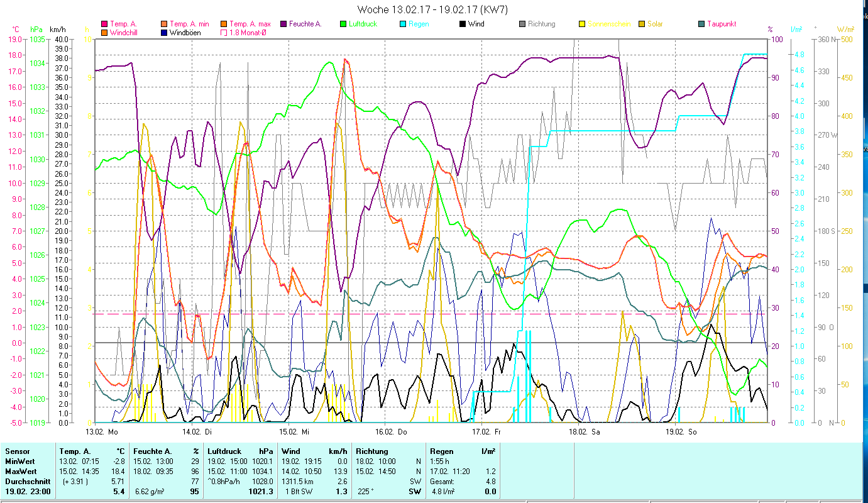Click the '4.8 l/m²' rain total in table
This screenshot has height=503, width=868.
click(x=443, y=492)
